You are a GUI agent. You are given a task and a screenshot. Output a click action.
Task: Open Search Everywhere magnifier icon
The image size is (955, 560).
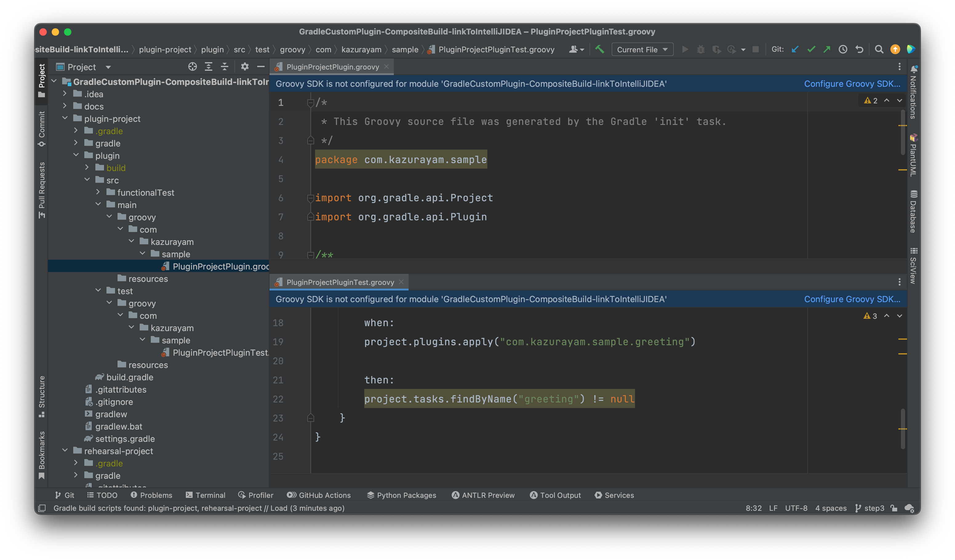pyautogui.click(x=879, y=49)
